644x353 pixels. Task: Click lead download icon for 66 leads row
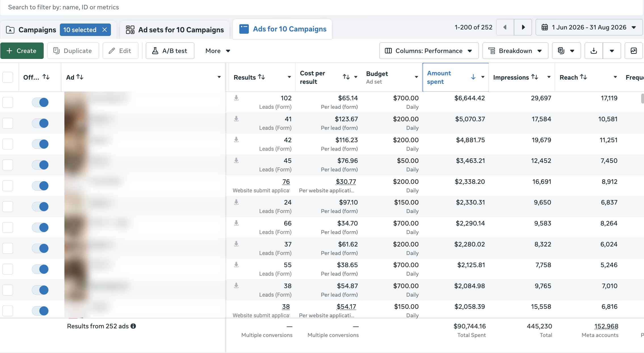(x=236, y=223)
